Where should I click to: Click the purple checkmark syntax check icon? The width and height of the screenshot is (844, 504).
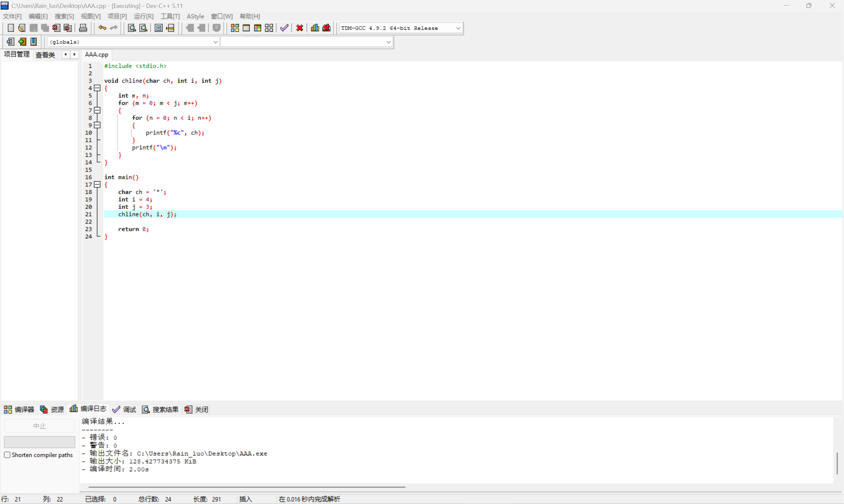(x=284, y=28)
